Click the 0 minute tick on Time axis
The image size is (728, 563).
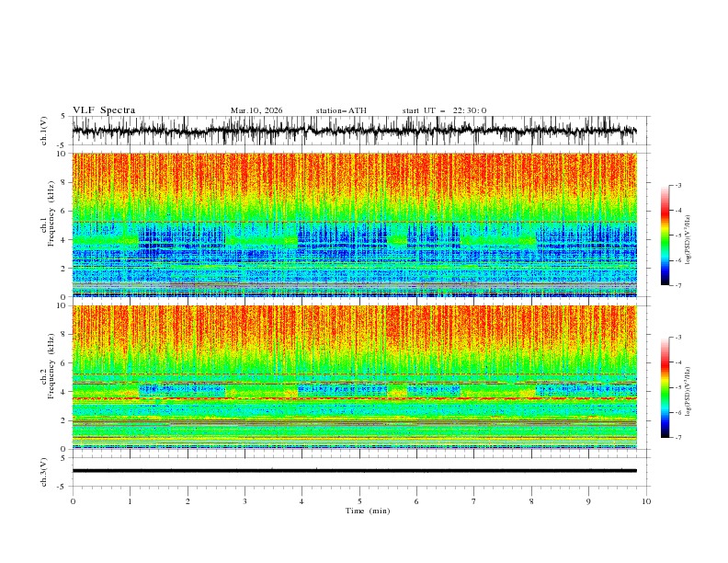point(73,501)
